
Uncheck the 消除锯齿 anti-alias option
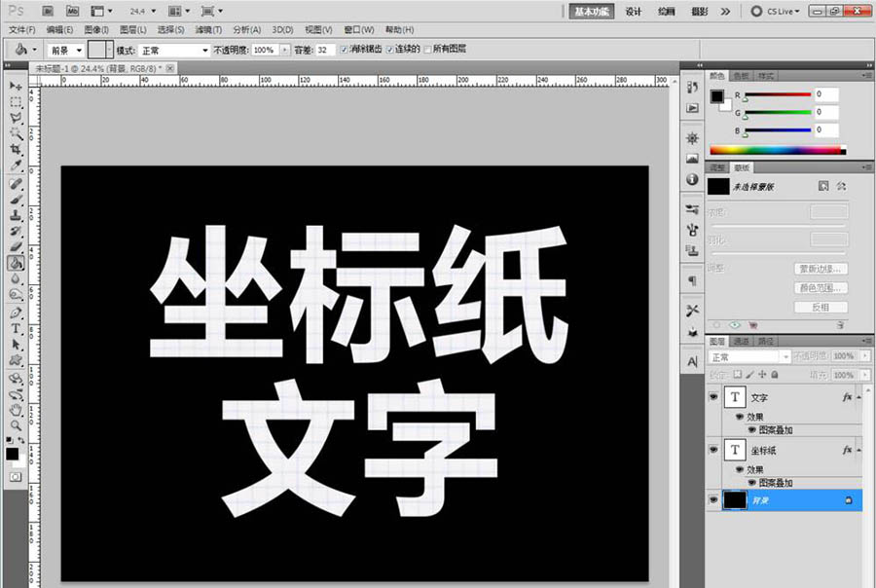click(x=344, y=48)
